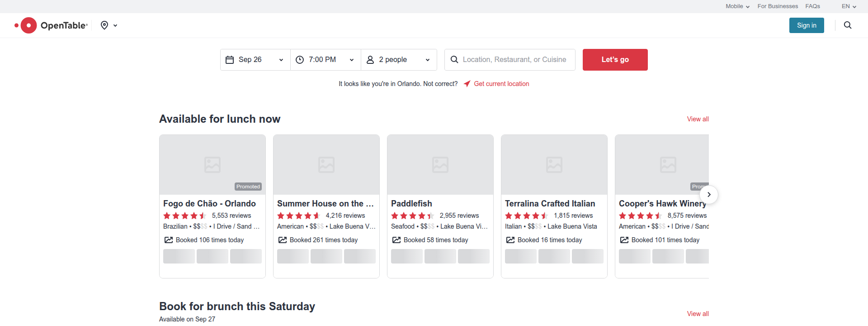
Task: Click Italian • $$ • Lake Buena Vista text
Action: pyautogui.click(x=551, y=226)
